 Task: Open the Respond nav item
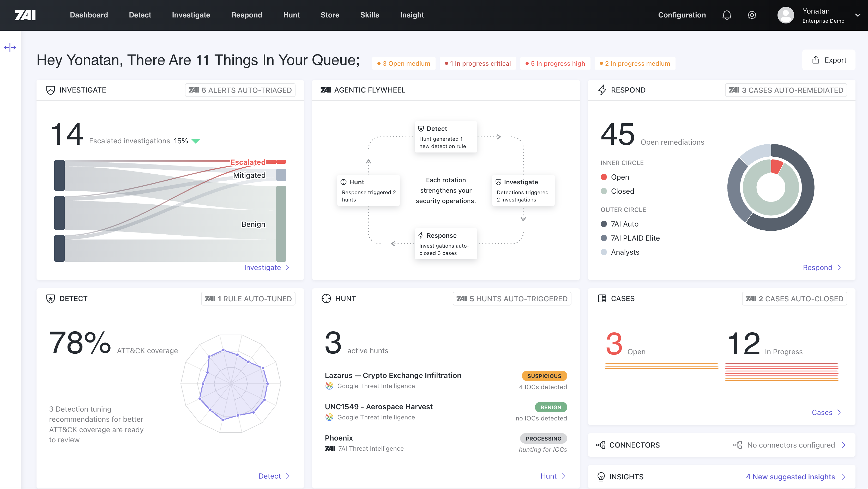(x=246, y=15)
